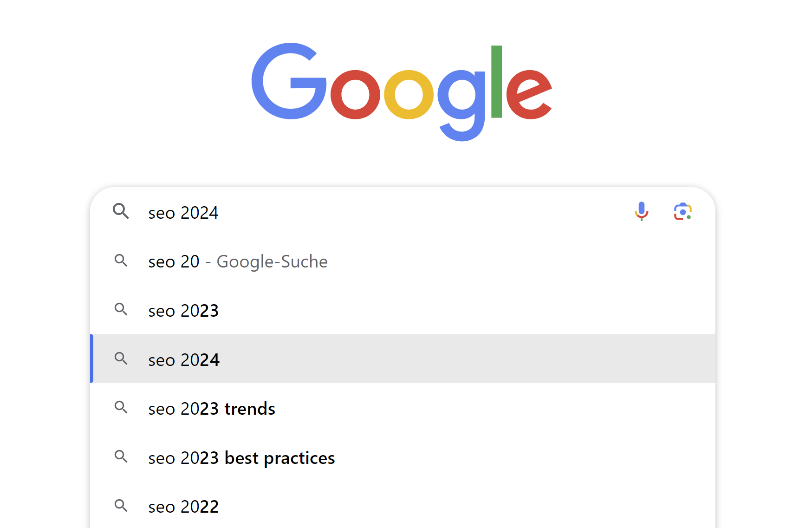Select the 'seo 2023' suggestion
Image resolution: width=812 pixels, height=528 pixels.
184,310
